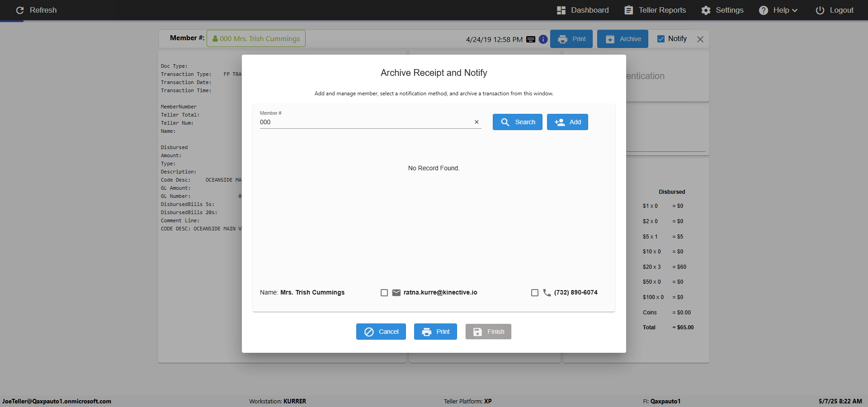Viewport: 868px width, 407px height.
Task: Click member chip 000 Mrs. Trish Cummings
Action: coord(256,38)
